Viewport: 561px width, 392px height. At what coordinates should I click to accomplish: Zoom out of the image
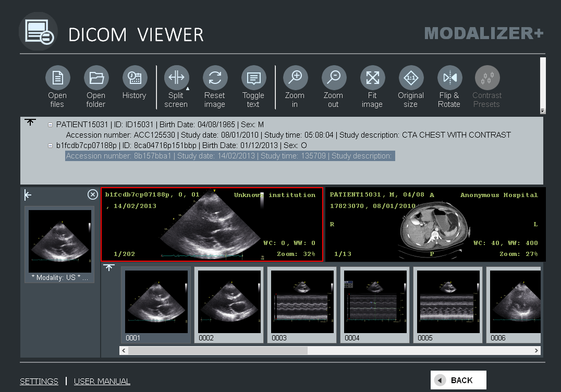tap(334, 78)
